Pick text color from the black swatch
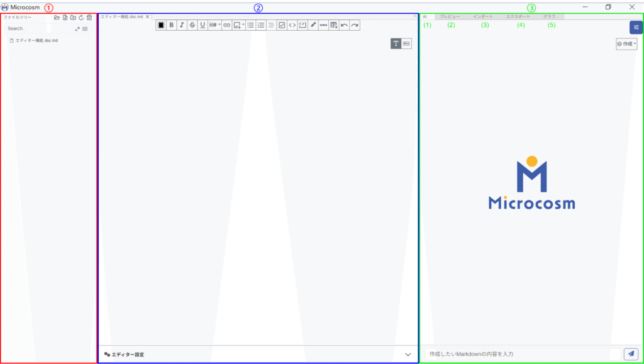 point(161,25)
